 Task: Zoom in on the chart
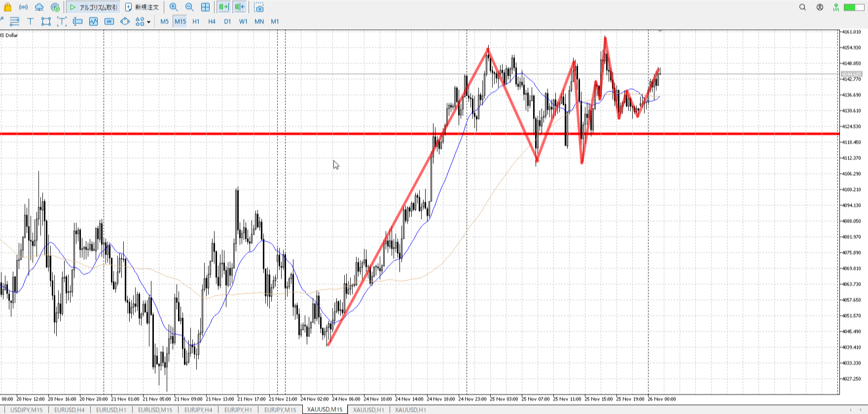tap(174, 7)
